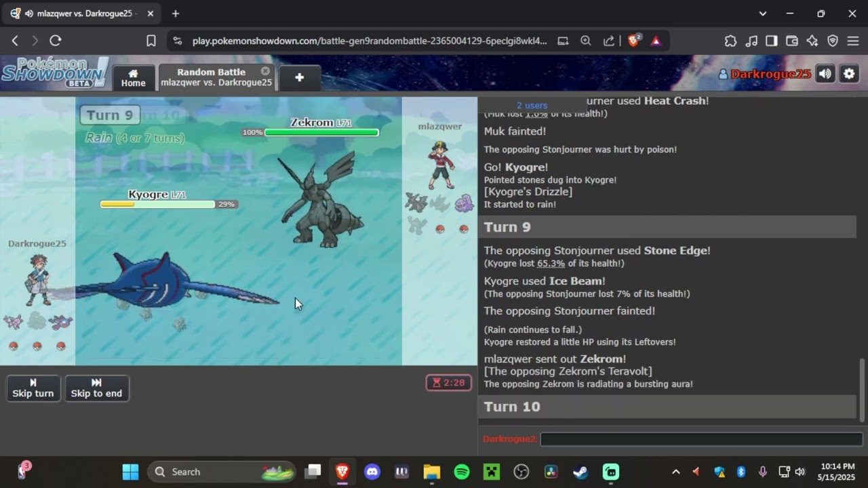Open Brave Rewards triangle icon
868x488 pixels.
click(656, 41)
